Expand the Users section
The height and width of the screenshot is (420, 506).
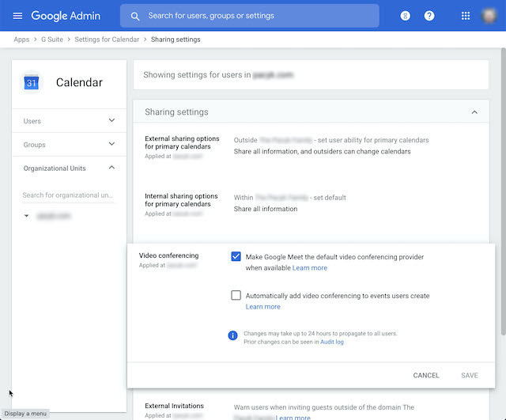coord(111,120)
